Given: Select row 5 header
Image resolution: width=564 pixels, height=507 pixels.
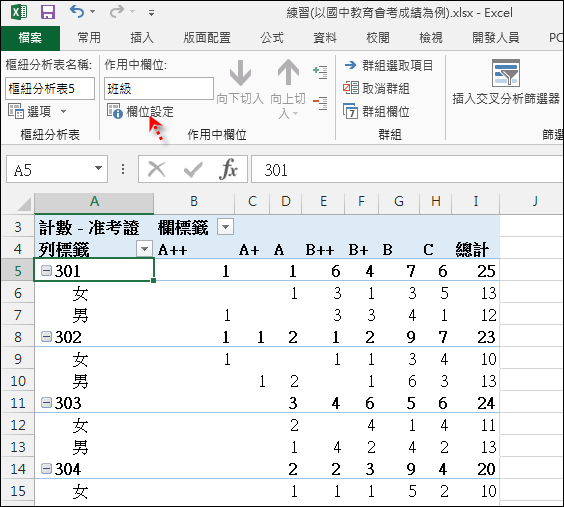Looking at the screenshot, I should 18,271.
